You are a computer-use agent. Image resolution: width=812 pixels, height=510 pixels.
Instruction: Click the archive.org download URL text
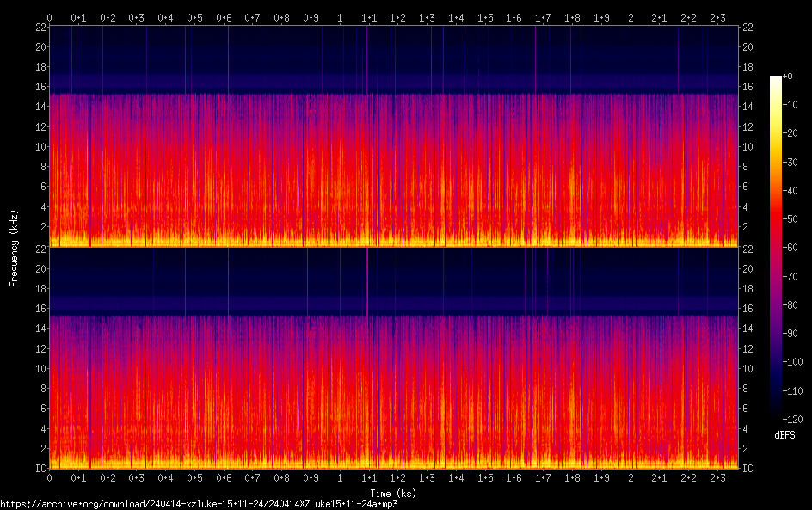click(x=199, y=504)
